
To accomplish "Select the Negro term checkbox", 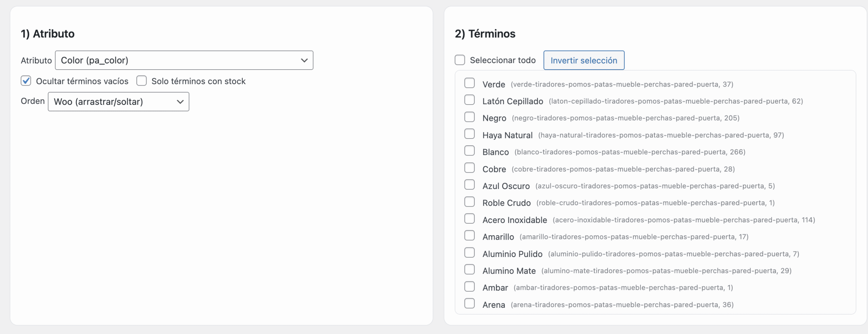I will coord(470,117).
